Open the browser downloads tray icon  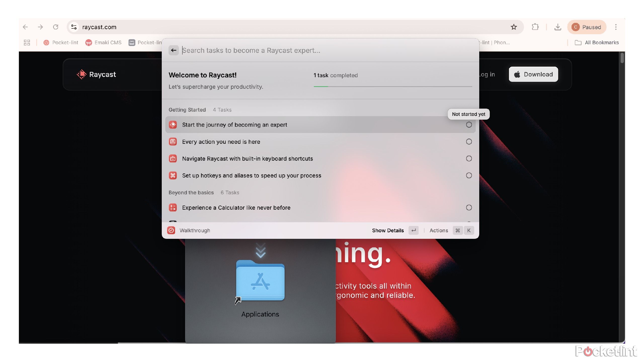point(558,27)
